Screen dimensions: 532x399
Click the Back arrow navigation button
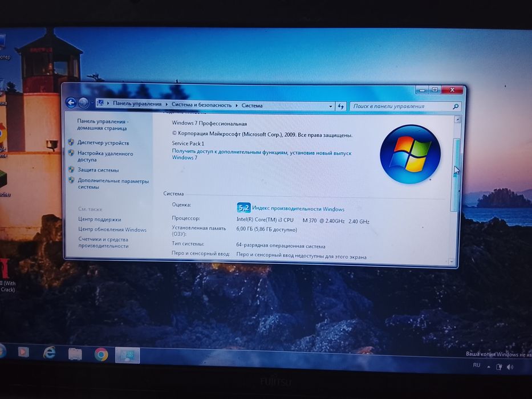(x=71, y=102)
